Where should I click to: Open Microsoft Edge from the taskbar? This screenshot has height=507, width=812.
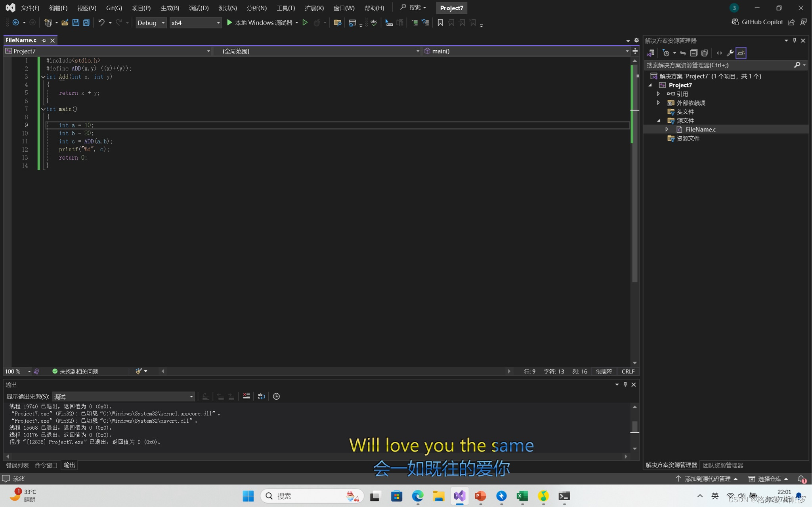(418, 496)
